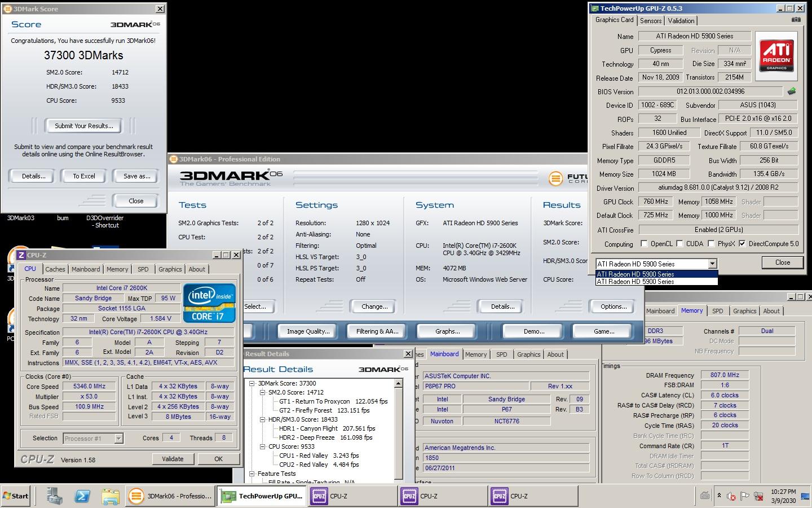Click the BIOS save chip icon in GPU-Z
The width and height of the screenshot is (812, 508).
(792, 91)
